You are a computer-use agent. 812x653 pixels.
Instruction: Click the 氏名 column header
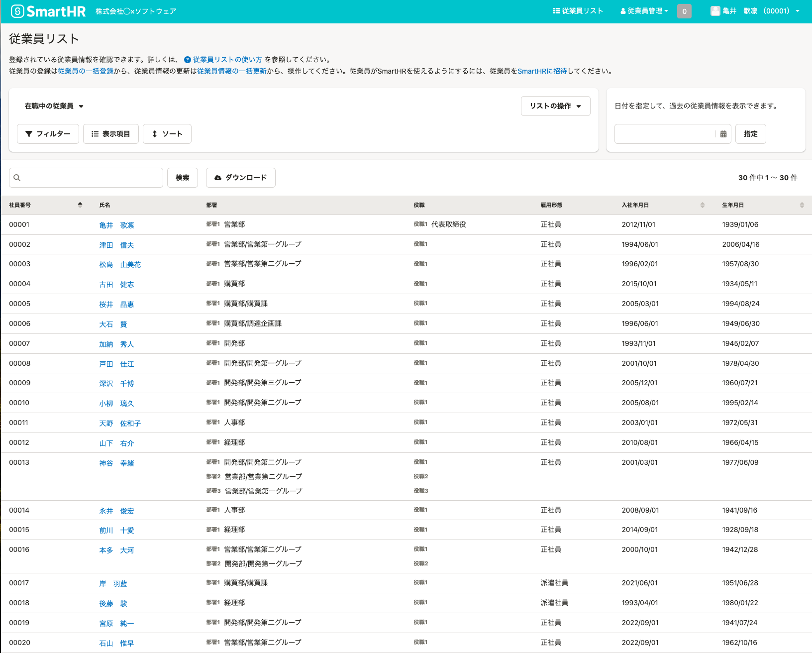tap(104, 205)
